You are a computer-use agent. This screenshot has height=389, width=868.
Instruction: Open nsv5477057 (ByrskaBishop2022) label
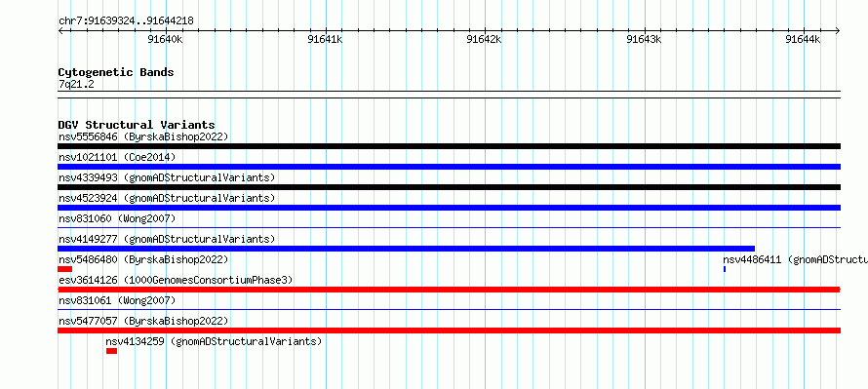(143, 321)
